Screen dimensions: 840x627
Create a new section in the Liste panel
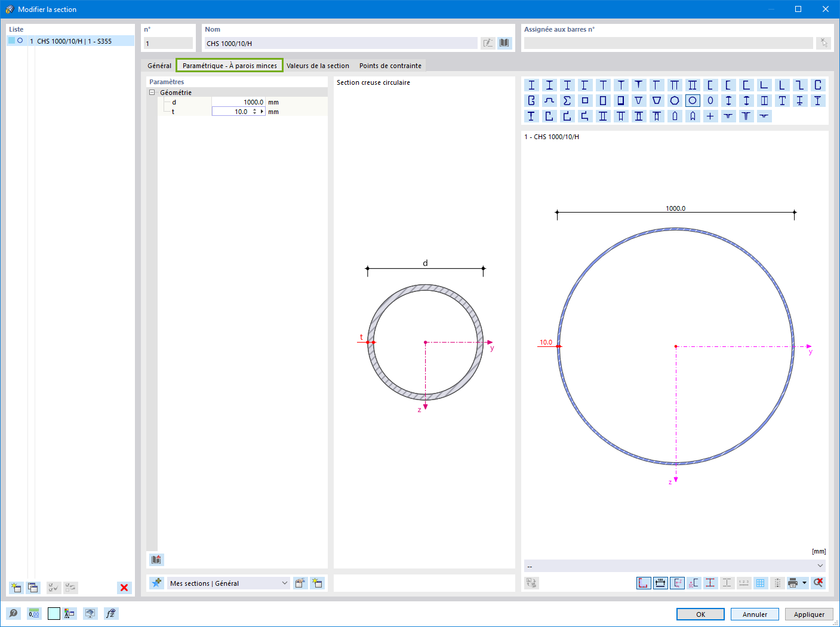coord(16,588)
